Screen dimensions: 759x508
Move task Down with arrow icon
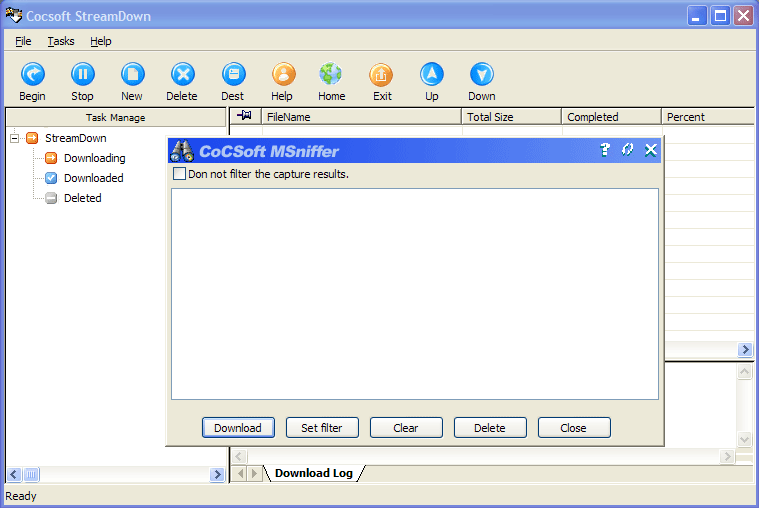482,75
